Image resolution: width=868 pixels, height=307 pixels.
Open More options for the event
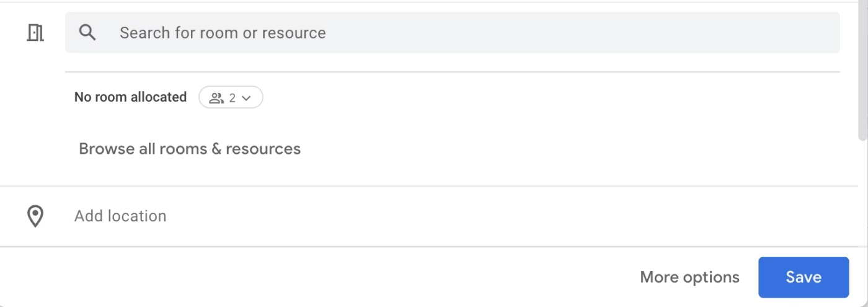point(689,277)
